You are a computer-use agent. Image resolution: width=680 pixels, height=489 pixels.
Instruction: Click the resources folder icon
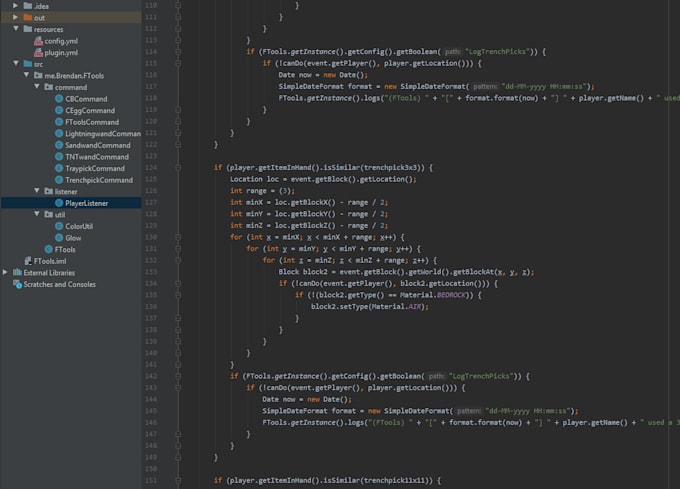(x=28, y=29)
